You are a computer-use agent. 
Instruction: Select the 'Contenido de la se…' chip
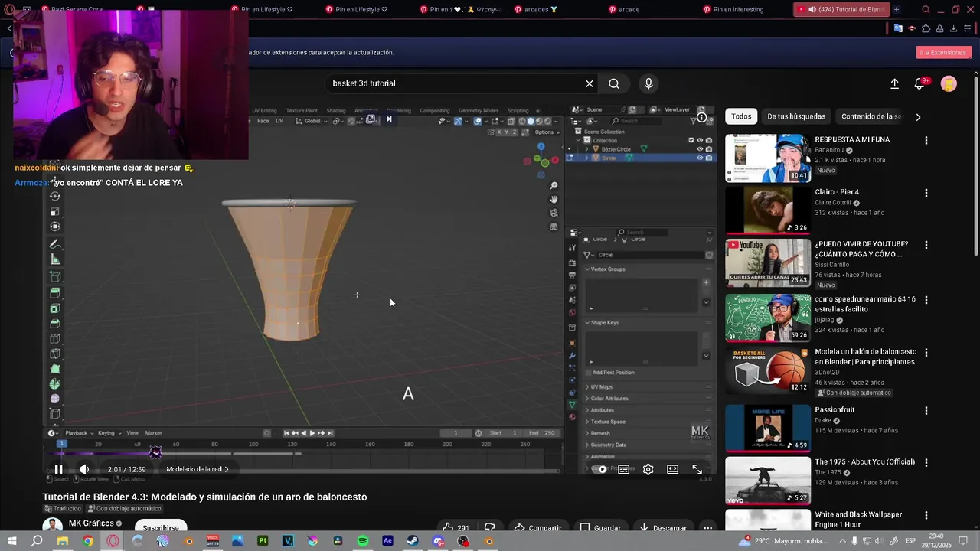(x=871, y=116)
